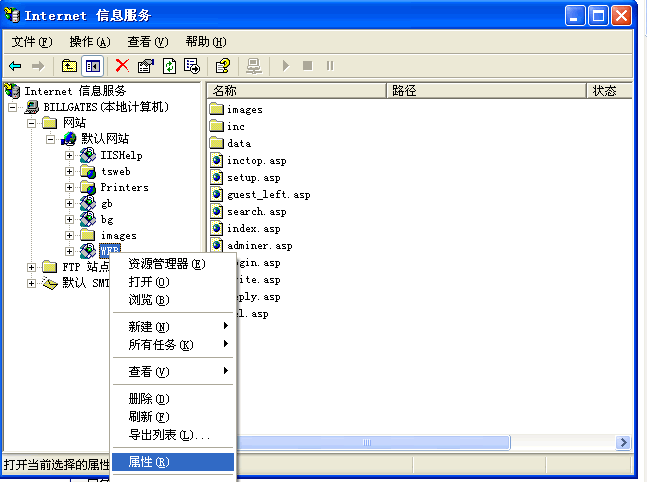Go up one level with folder icon
647x482 pixels.
tap(69, 66)
